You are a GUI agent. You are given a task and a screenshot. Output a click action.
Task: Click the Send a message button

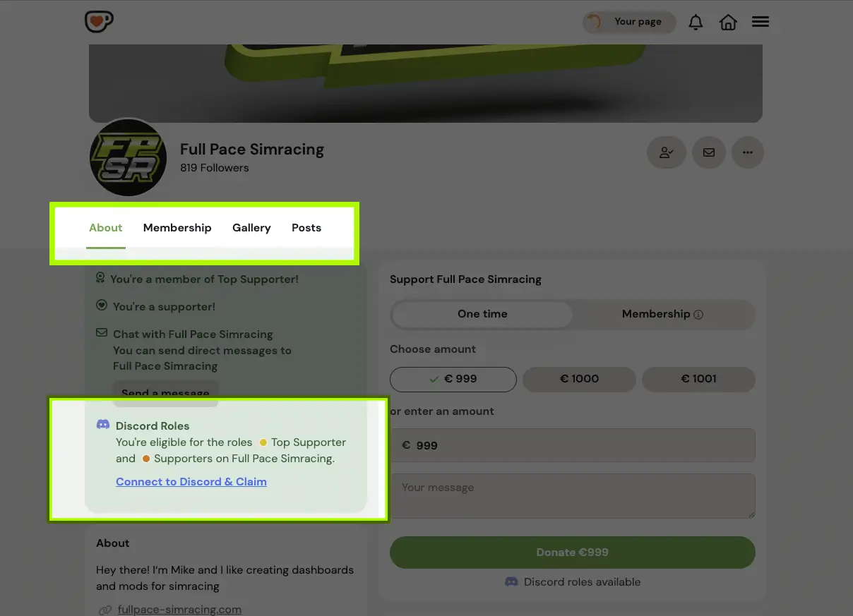coord(165,393)
